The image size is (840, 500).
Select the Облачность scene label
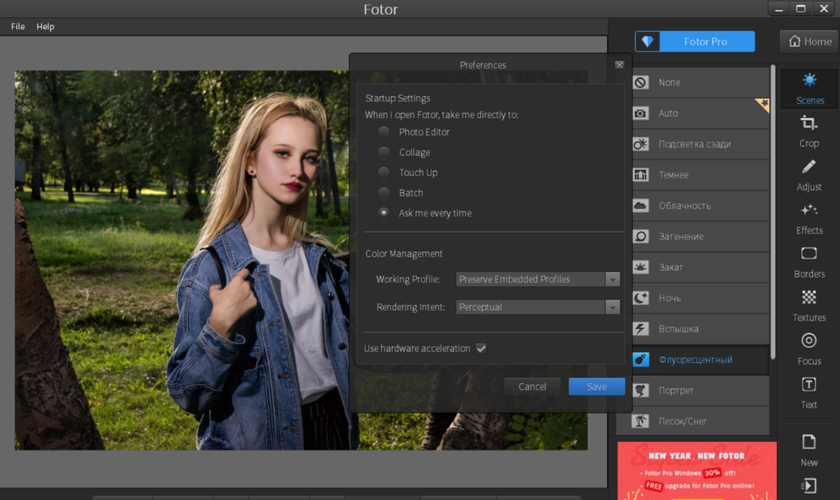point(685,205)
